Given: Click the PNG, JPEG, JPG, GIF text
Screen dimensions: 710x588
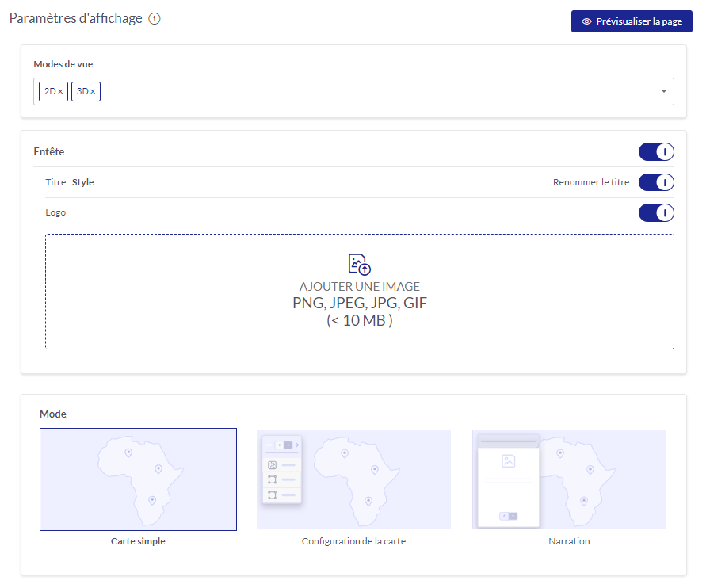Looking at the screenshot, I should click(x=360, y=303).
